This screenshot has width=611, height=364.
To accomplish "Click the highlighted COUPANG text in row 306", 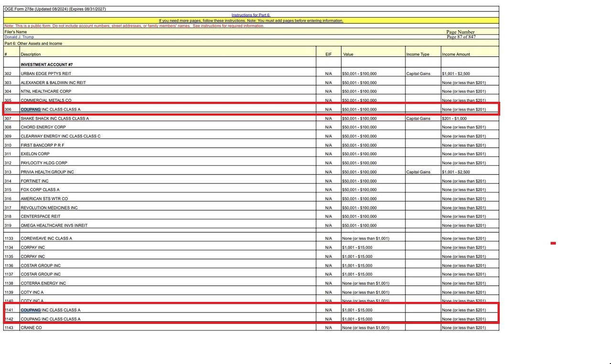I will 31,109.
